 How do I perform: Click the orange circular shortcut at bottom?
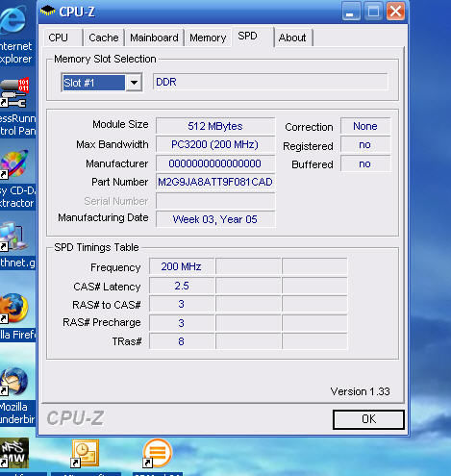157,453
